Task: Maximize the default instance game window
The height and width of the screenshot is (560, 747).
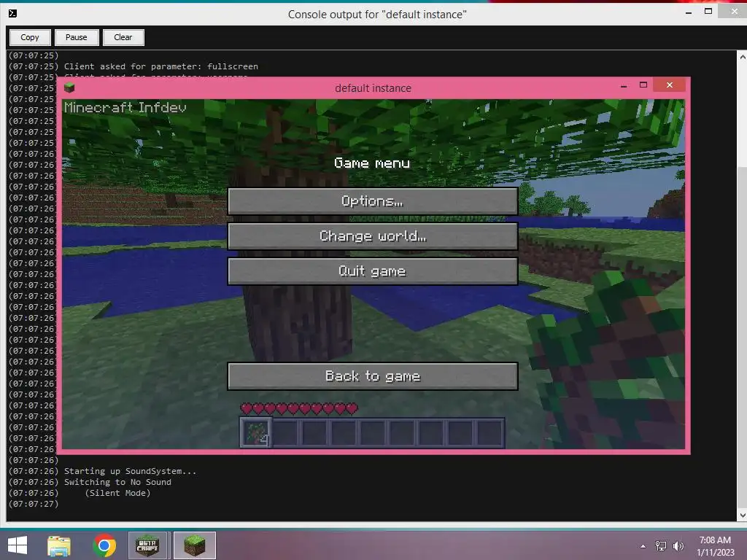Action: click(x=643, y=85)
